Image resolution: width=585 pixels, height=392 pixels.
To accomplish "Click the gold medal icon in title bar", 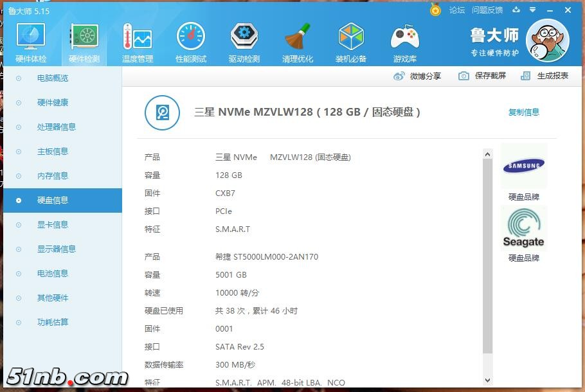I will coord(435,10).
